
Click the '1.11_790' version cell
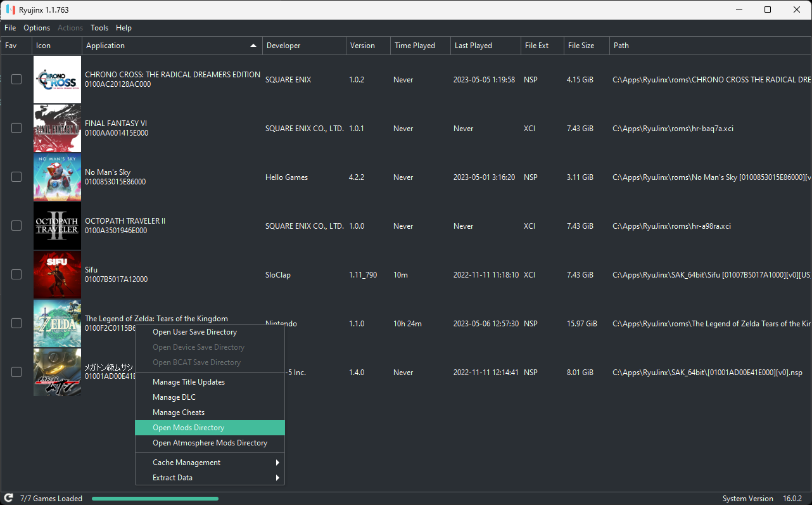pyautogui.click(x=363, y=275)
